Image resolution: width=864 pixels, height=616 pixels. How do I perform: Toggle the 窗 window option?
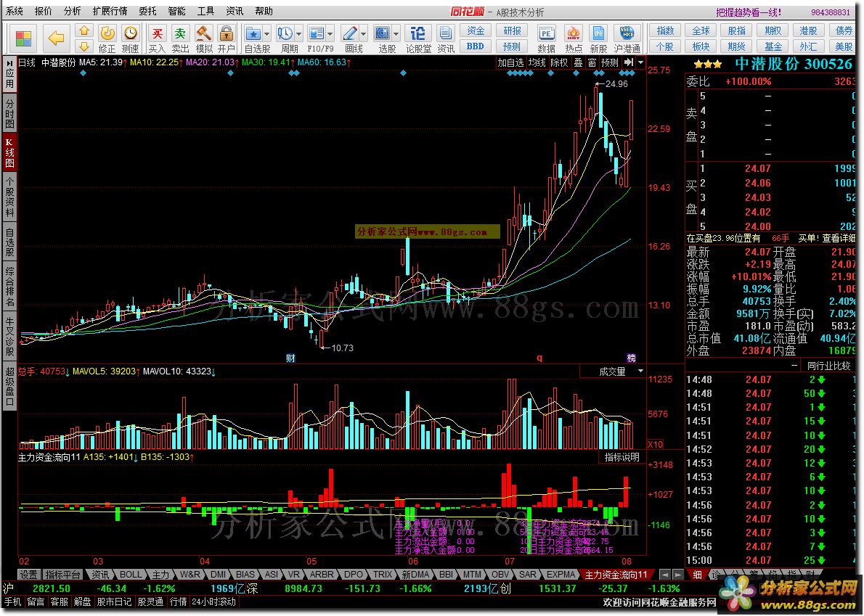pos(592,62)
